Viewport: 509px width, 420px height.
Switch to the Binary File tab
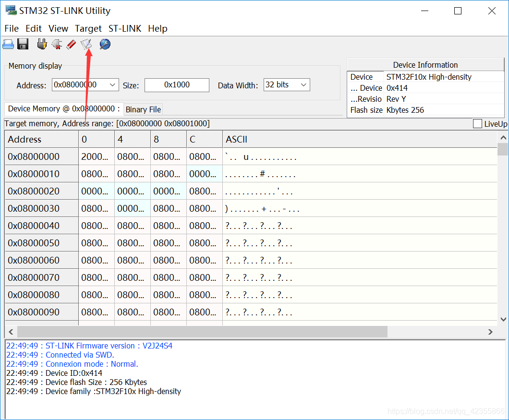pyautogui.click(x=143, y=109)
